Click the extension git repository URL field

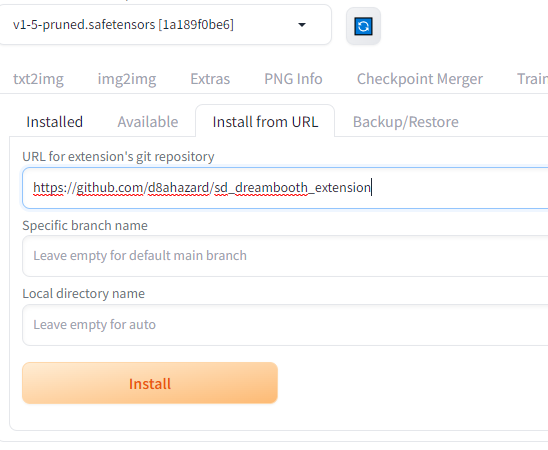285,188
